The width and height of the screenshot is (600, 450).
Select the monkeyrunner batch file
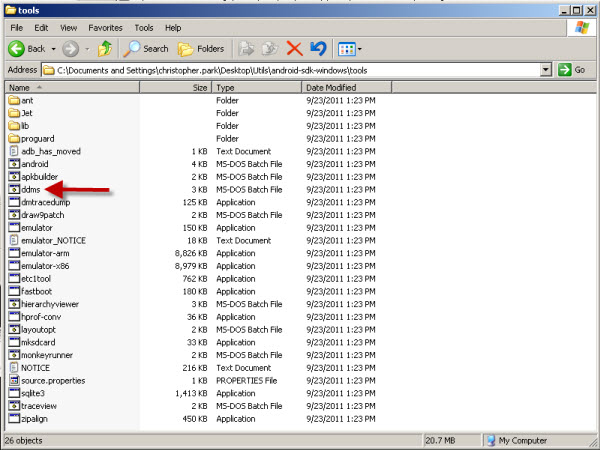(x=46, y=355)
